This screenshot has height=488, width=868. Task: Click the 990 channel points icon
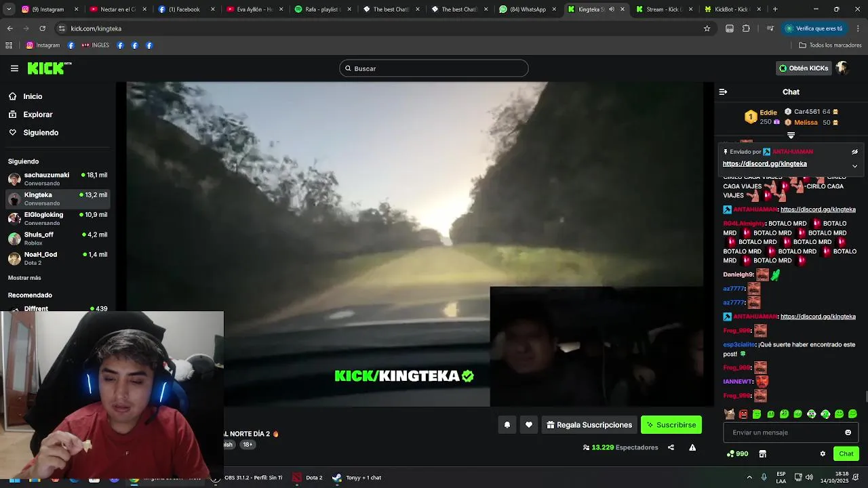tap(737, 453)
